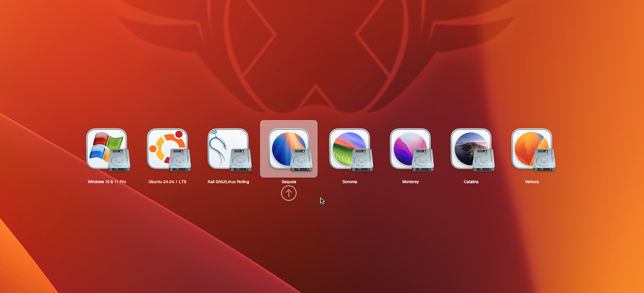Click the "Sonoma" label text
Viewport: 644px width, 293px height.
pos(350,182)
